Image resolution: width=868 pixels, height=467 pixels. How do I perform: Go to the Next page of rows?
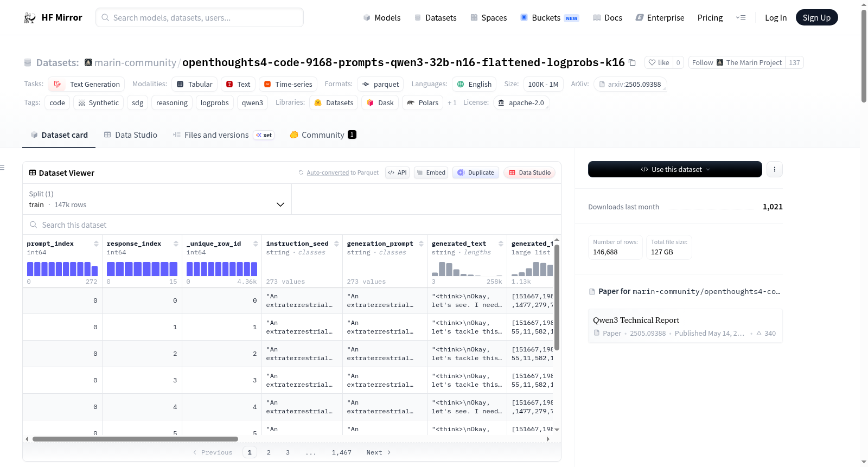[x=378, y=452]
